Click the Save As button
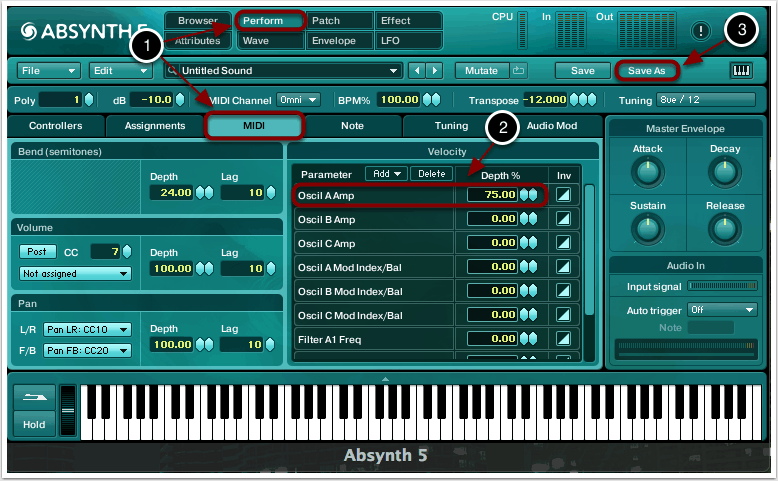The height and width of the screenshot is (481, 778). tap(646, 71)
